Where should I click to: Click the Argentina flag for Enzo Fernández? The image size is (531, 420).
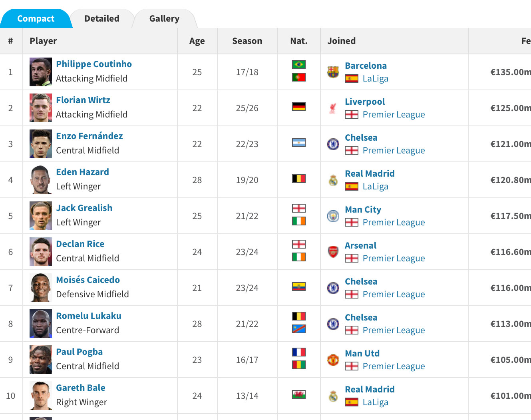pos(298,143)
